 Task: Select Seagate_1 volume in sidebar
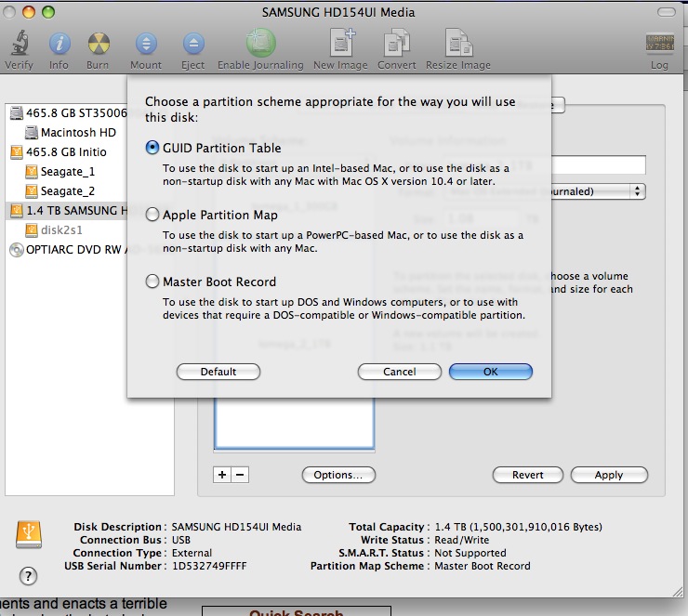[67, 171]
